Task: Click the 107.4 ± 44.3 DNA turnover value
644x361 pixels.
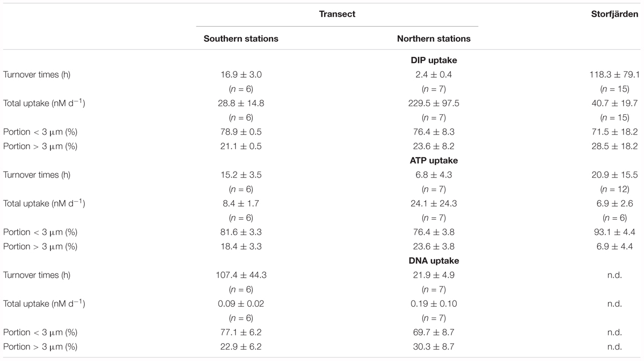Action: pyautogui.click(x=241, y=275)
